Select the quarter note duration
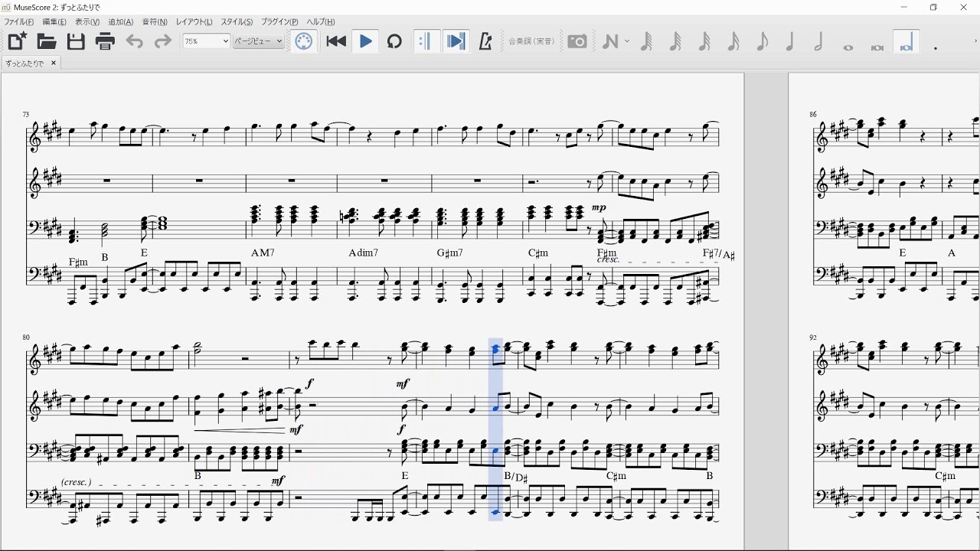 click(x=790, y=41)
